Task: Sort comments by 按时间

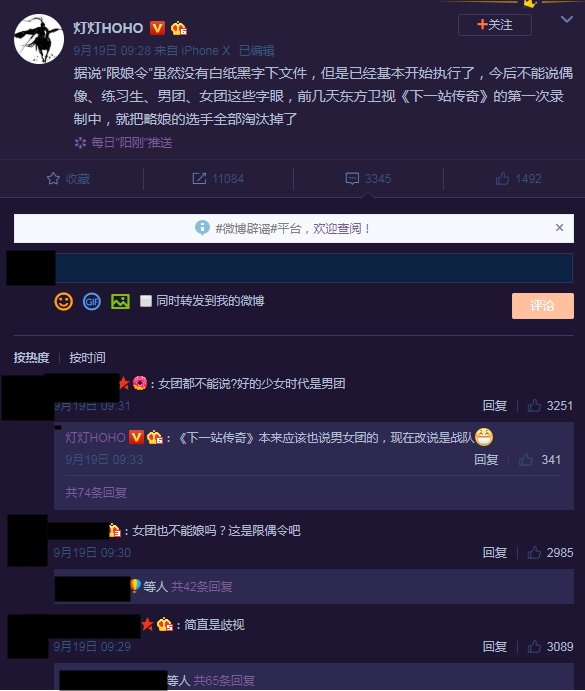Action: coord(87,357)
